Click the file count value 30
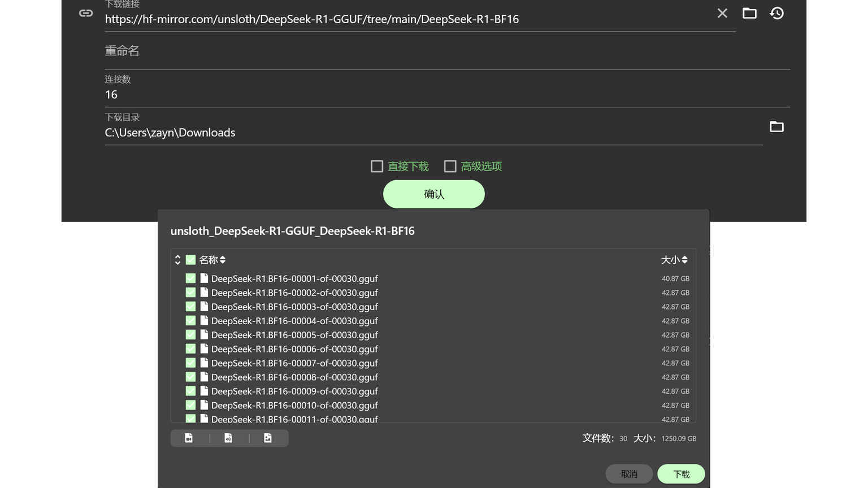This screenshot has height=488, width=868. (623, 438)
